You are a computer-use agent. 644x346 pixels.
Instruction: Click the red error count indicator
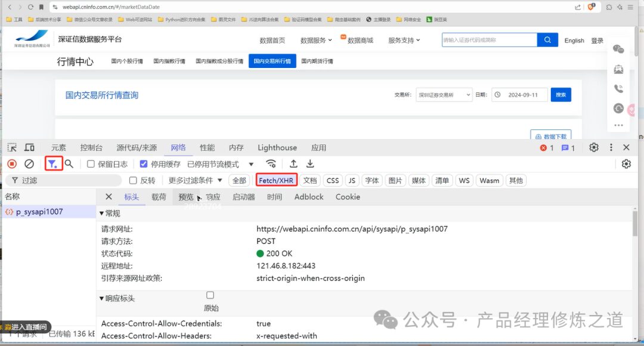(547, 148)
